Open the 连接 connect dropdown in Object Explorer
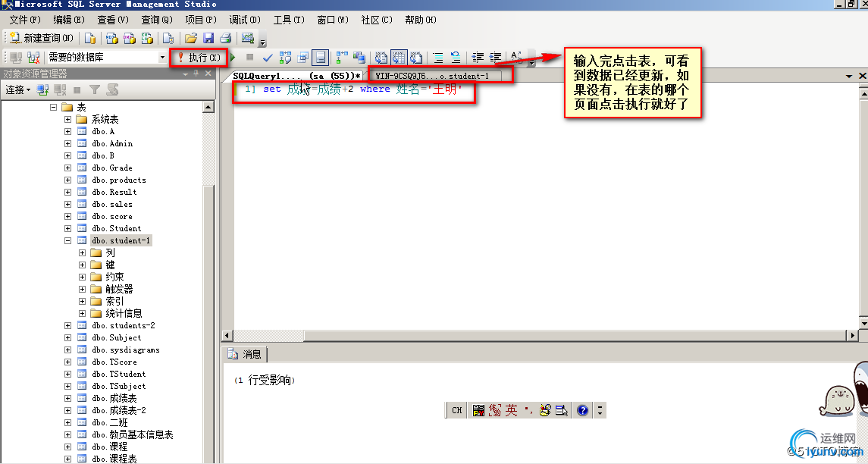 point(18,89)
